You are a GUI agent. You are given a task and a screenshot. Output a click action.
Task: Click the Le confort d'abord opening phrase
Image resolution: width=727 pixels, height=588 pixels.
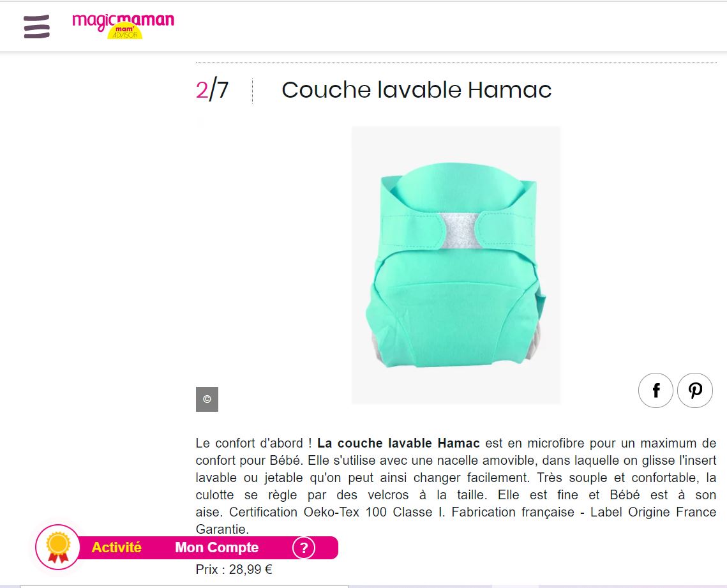tap(249, 443)
